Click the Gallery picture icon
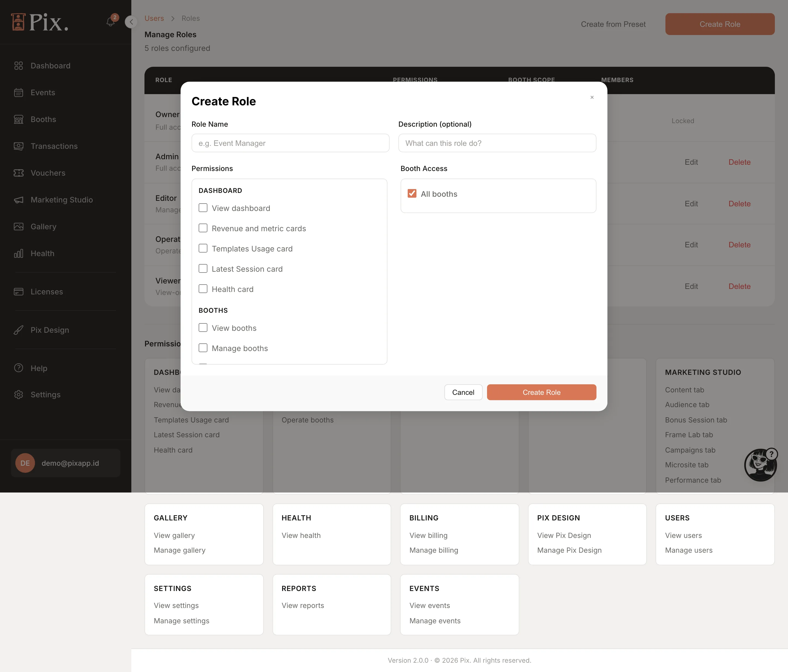This screenshot has height=672, width=788. point(19,227)
